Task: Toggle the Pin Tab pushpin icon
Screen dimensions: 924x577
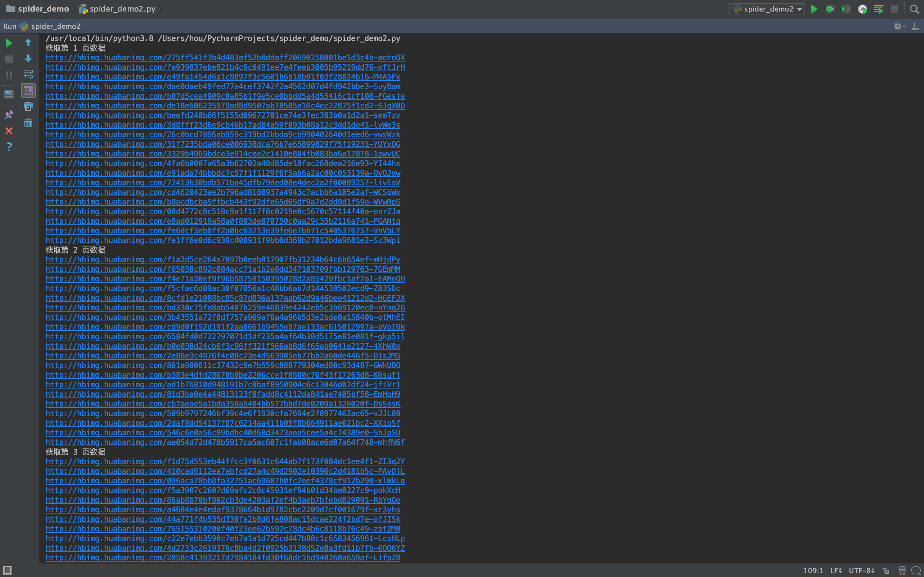Action: point(9,115)
